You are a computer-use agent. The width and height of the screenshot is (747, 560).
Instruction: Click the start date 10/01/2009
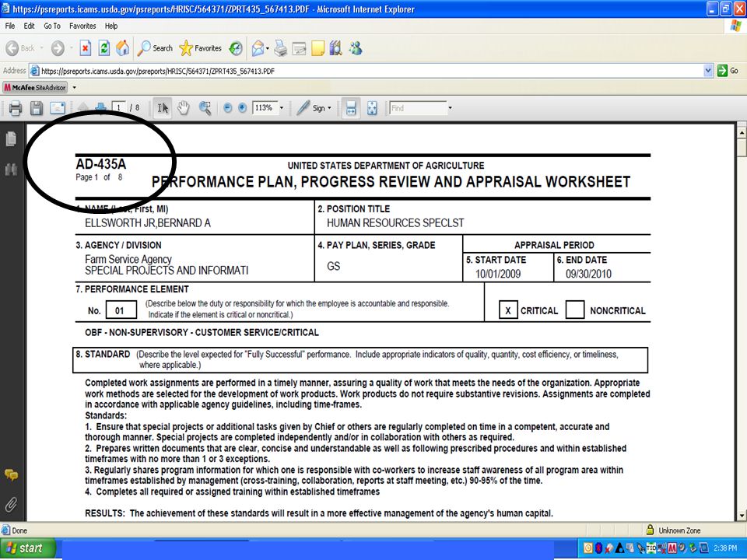(x=498, y=274)
